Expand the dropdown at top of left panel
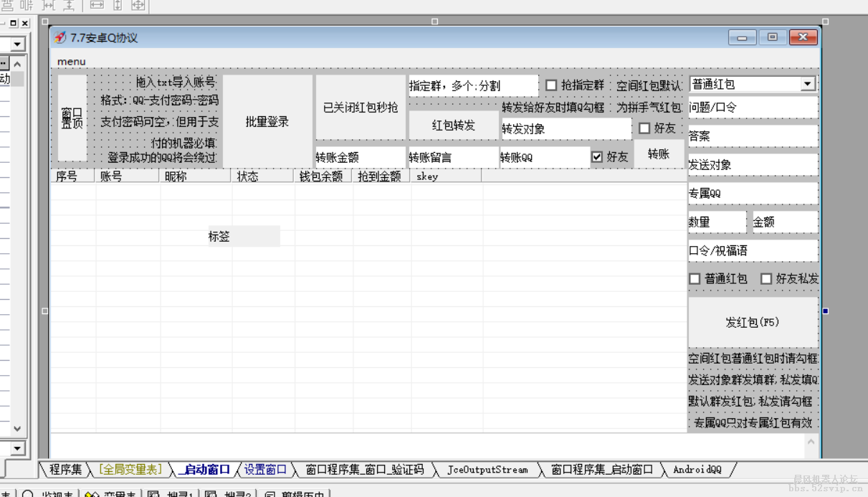 (17, 44)
